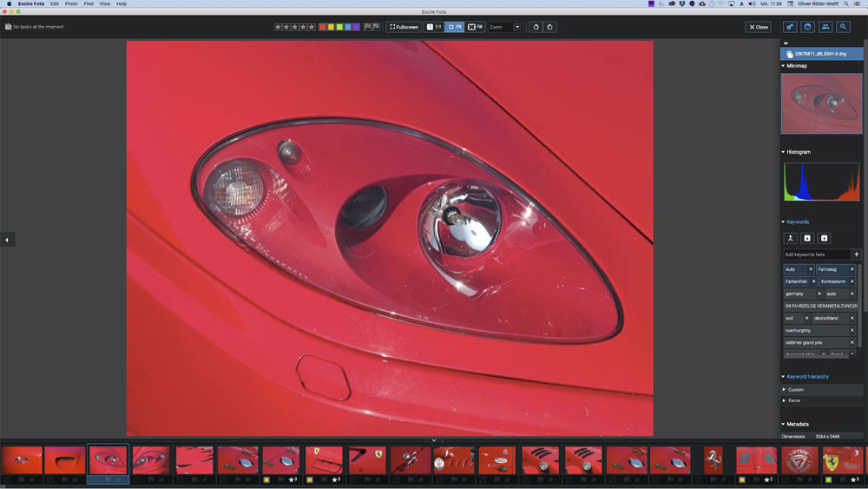The image size is (868, 489).
Task: Click the find faces icon
Action: tap(807, 27)
